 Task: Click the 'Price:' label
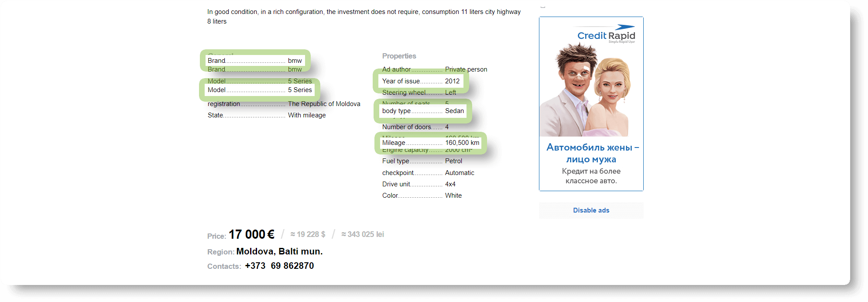216,236
